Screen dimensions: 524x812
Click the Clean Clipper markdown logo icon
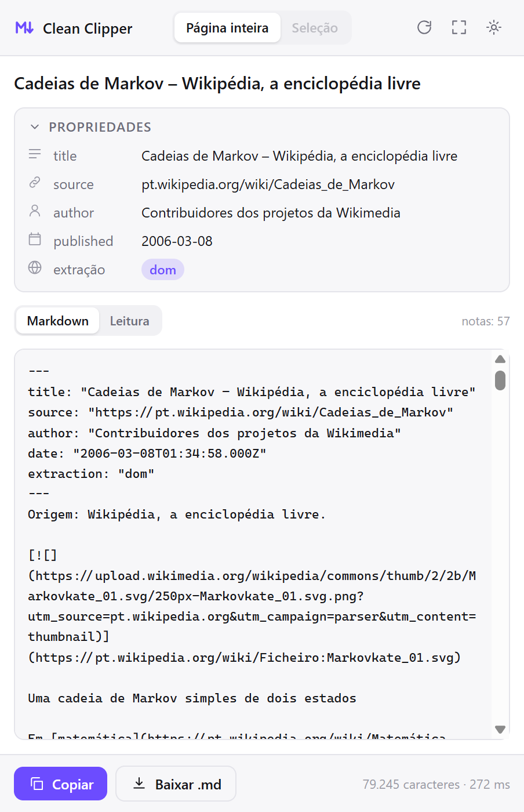coord(24,28)
